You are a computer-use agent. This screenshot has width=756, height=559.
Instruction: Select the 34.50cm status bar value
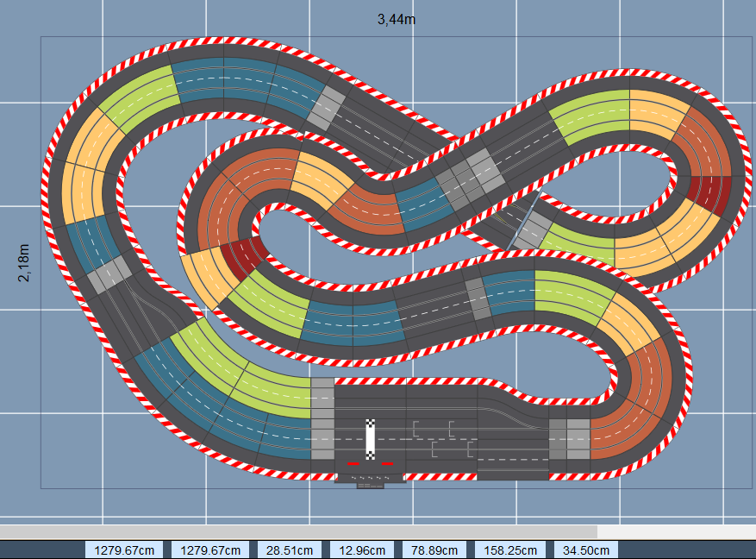pyautogui.click(x=586, y=550)
